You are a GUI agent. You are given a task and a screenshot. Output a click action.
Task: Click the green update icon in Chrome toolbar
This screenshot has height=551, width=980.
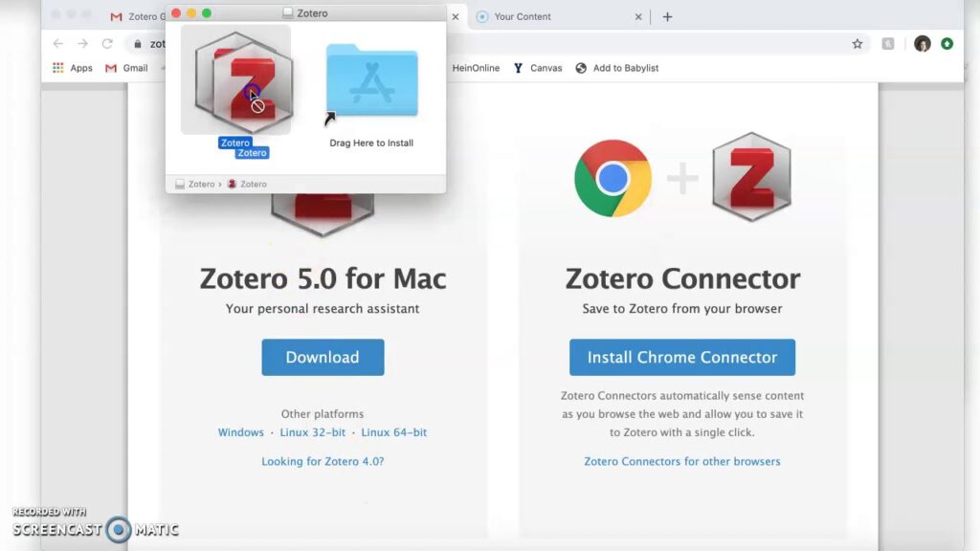click(947, 44)
